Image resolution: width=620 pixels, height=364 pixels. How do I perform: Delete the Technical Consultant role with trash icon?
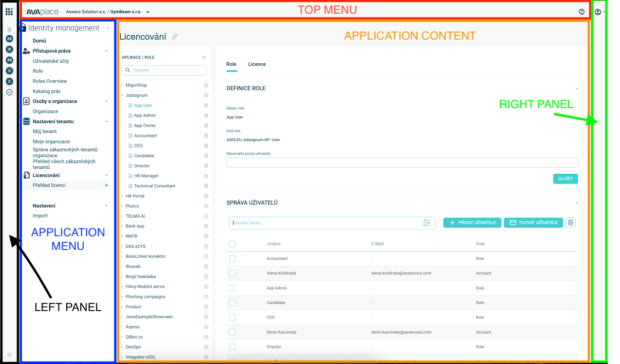206,186
